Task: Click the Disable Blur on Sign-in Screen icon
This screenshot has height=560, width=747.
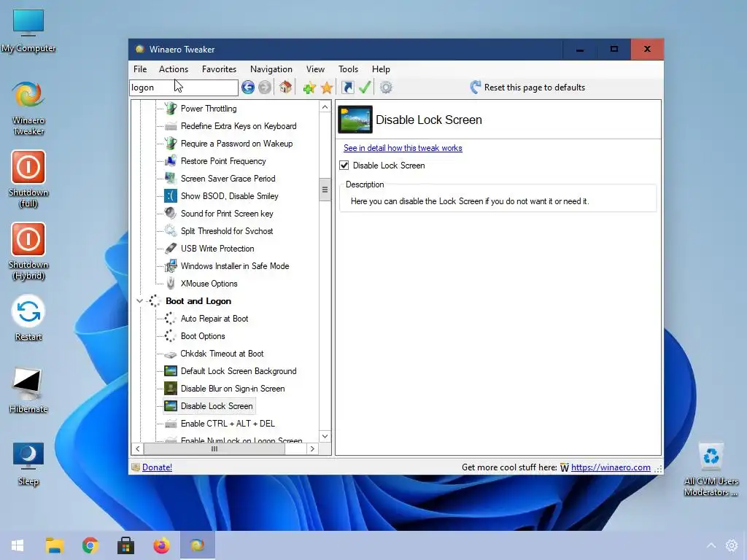Action: [171, 389]
